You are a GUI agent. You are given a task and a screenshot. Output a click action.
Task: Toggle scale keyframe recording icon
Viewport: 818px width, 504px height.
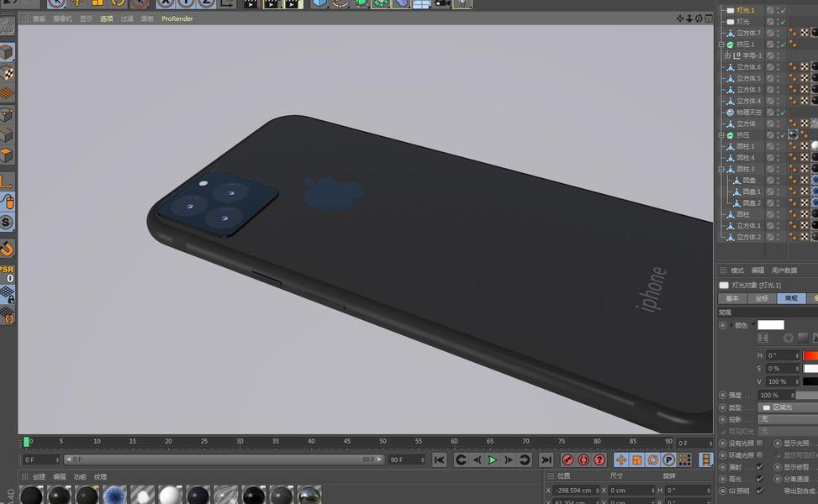coord(637,459)
